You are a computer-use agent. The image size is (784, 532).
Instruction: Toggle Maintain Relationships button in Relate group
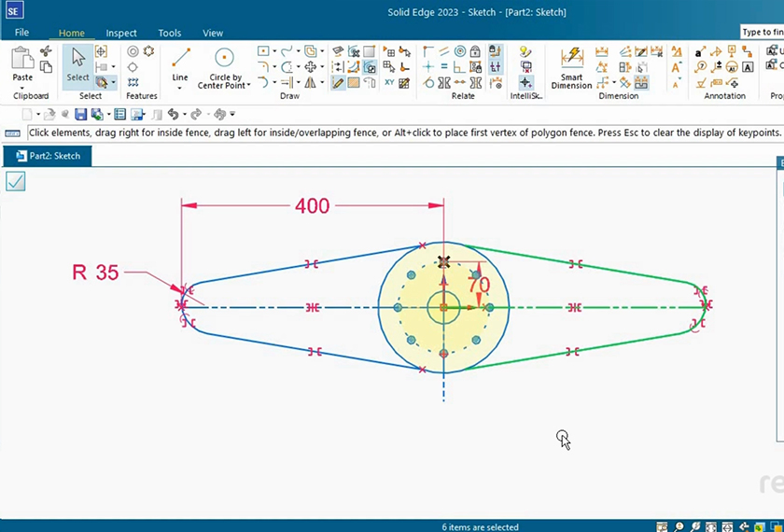pyautogui.click(x=495, y=51)
